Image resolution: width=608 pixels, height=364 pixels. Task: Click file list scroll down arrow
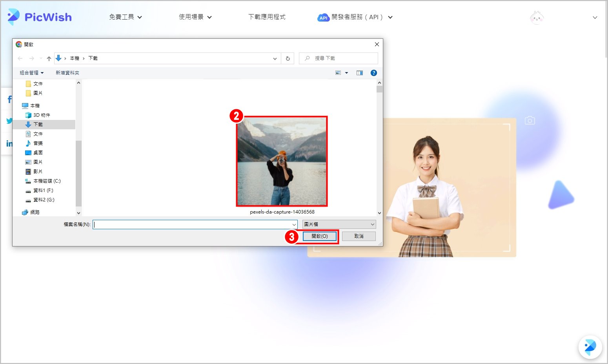coord(379,213)
